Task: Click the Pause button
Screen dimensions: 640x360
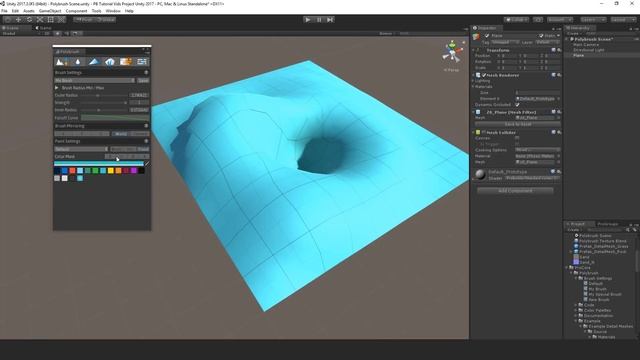Action: click(x=319, y=20)
